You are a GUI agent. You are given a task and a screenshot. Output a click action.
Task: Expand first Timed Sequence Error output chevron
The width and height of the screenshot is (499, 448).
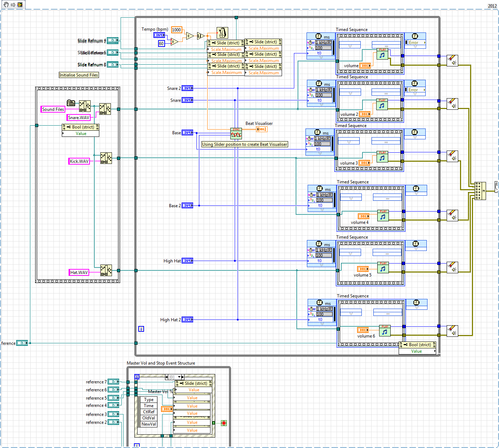point(415,47)
